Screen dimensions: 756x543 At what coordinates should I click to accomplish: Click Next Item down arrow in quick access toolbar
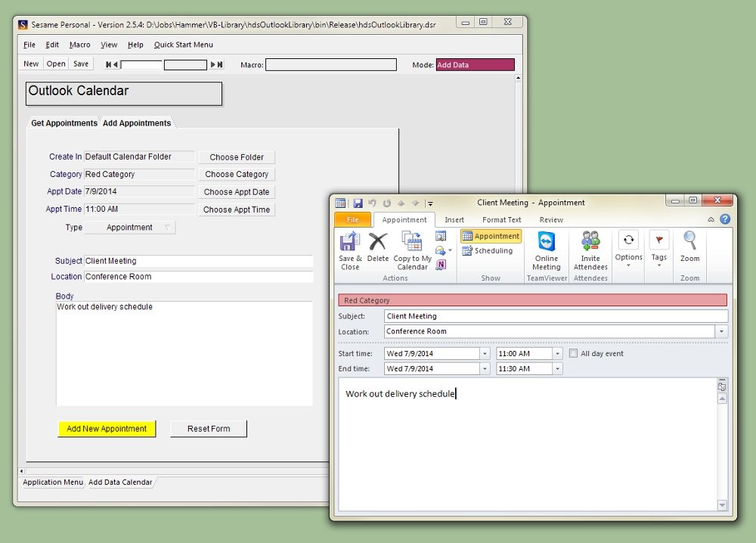[x=415, y=203]
